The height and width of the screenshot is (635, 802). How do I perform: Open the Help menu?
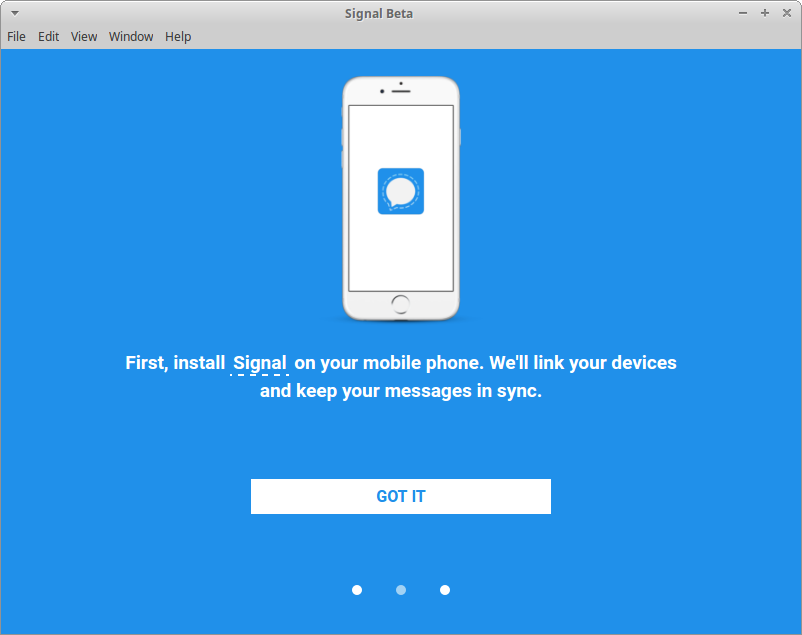(x=178, y=36)
